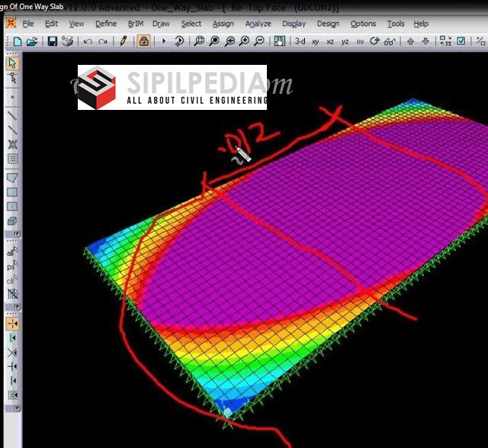Image resolution: width=488 pixels, height=448 pixels.
Task: Click the lock/unlock model icon
Action: click(x=143, y=41)
